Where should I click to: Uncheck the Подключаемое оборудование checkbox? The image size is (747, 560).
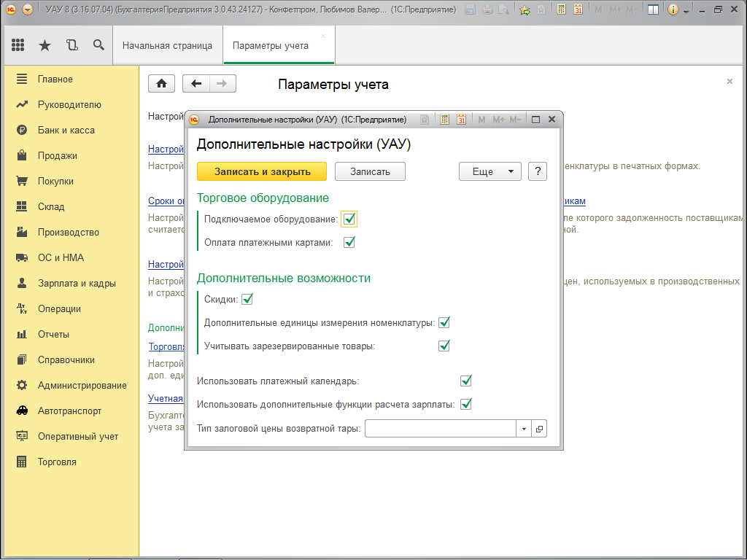pyautogui.click(x=349, y=219)
